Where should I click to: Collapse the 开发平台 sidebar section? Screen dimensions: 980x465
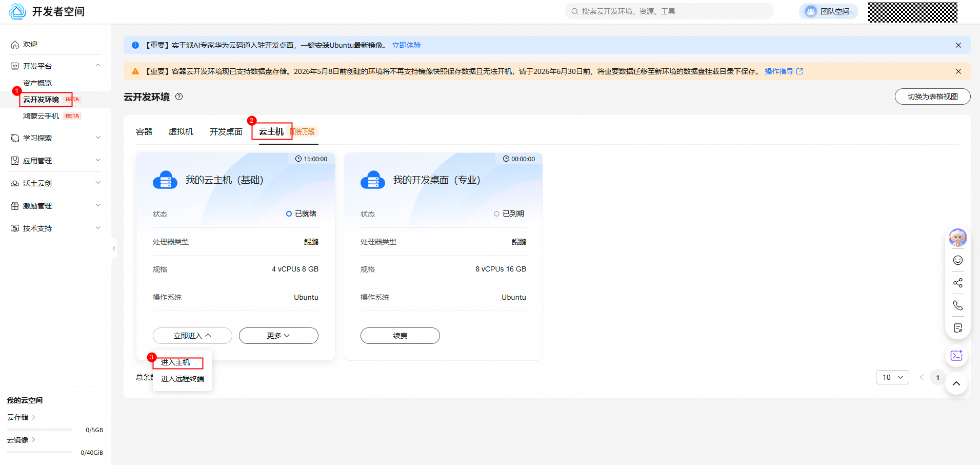(x=98, y=66)
